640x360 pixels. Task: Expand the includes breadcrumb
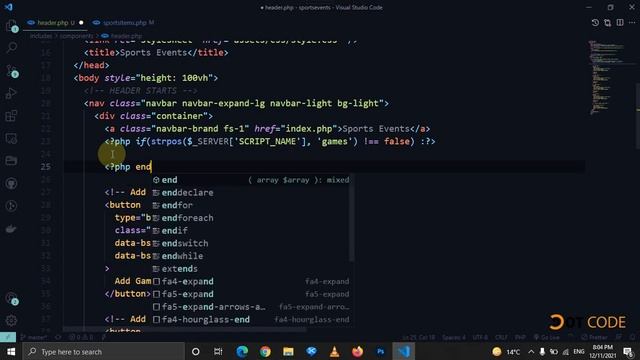(41, 36)
